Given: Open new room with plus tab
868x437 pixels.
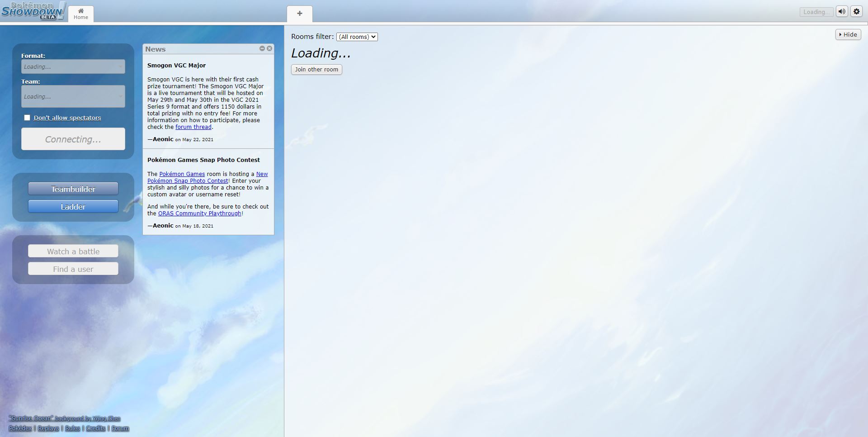Looking at the screenshot, I should click(x=299, y=14).
